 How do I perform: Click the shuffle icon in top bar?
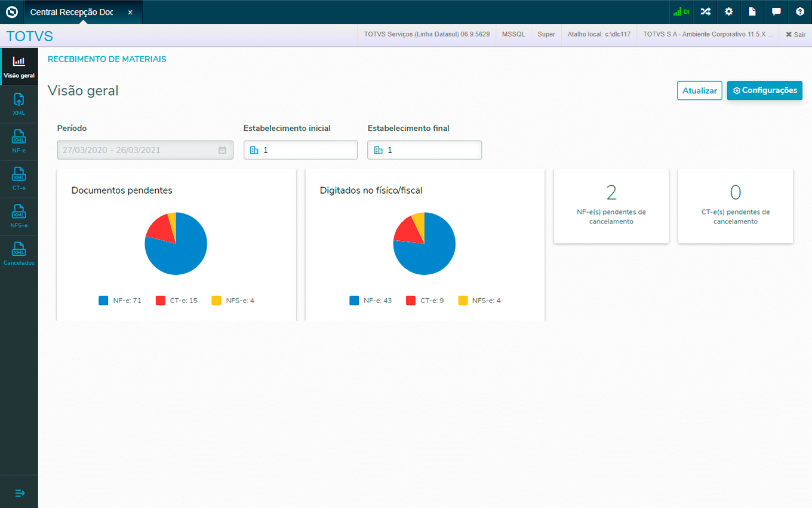705,12
